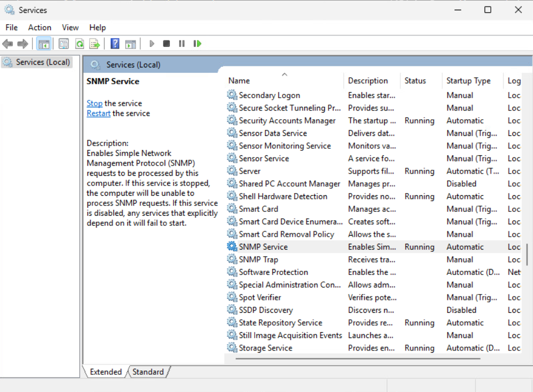Switch to the Standard tab
533x392 pixels.
(148, 372)
